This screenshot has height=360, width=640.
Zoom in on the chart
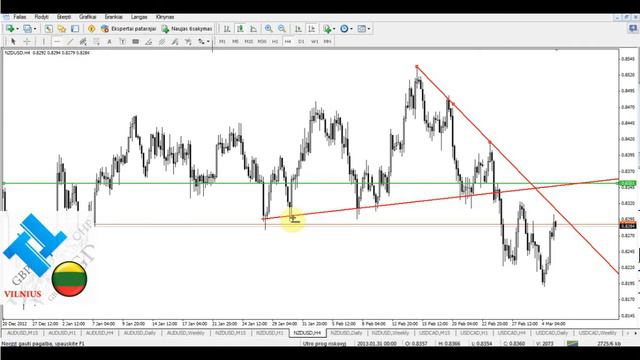coord(269,29)
